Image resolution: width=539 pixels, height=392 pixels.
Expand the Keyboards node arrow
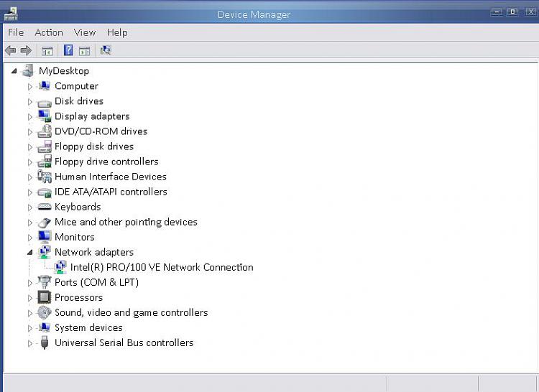click(x=30, y=207)
